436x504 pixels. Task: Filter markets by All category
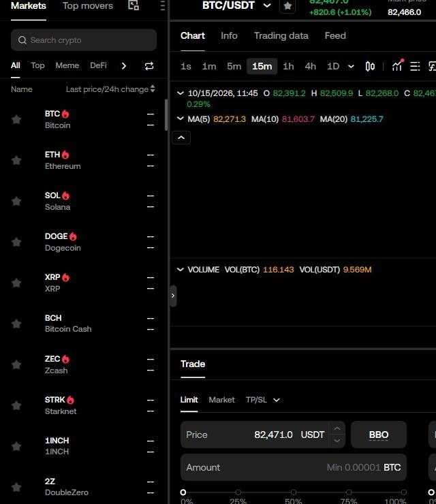pyautogui.click(x=16, y=65)
